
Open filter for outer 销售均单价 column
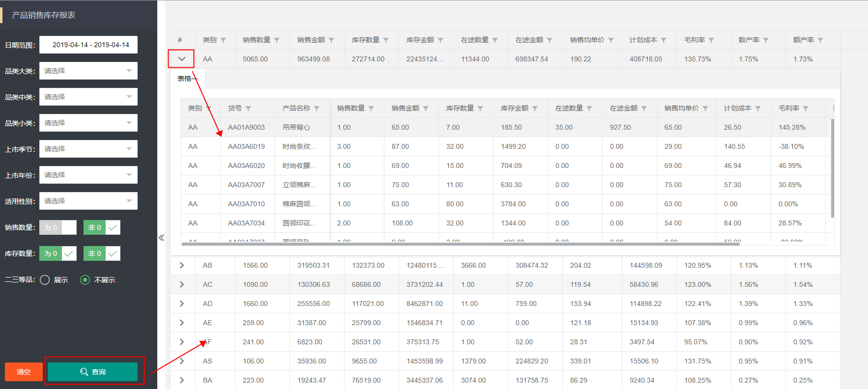[x=611, y=40]
